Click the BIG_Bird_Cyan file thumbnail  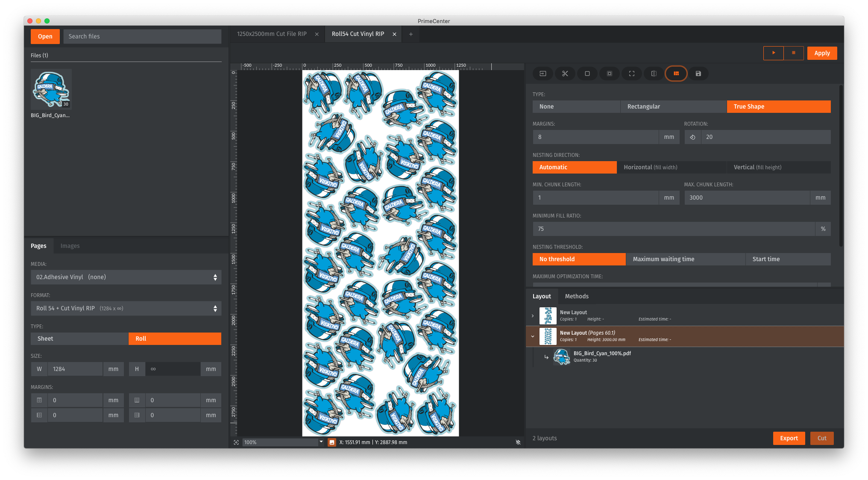[51, 90]
